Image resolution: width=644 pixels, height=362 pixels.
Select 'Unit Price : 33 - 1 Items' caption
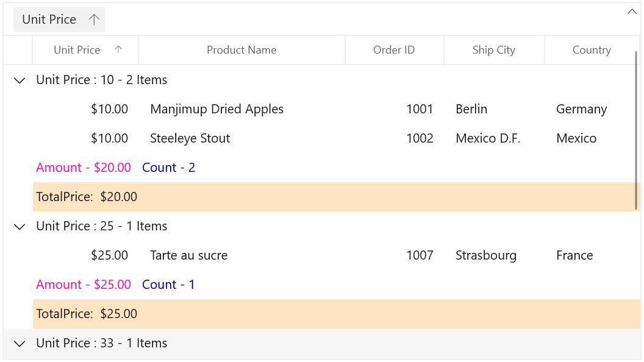pyautogui.click(x=101, y=343)
